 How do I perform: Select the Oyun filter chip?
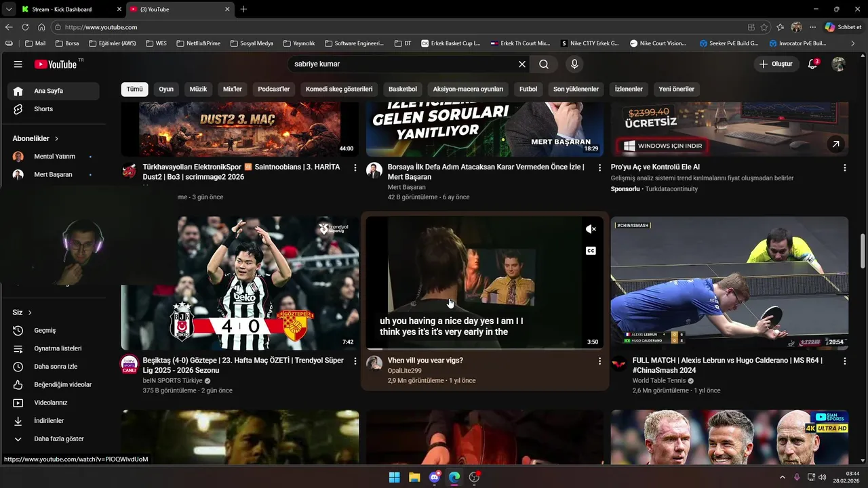pos(166,89)
